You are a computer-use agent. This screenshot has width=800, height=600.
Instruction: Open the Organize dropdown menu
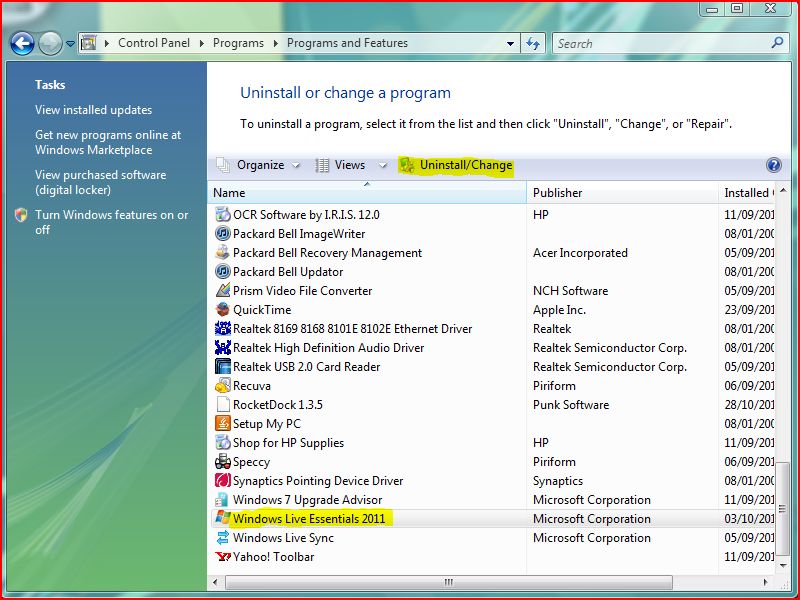[x=296, y=165]
